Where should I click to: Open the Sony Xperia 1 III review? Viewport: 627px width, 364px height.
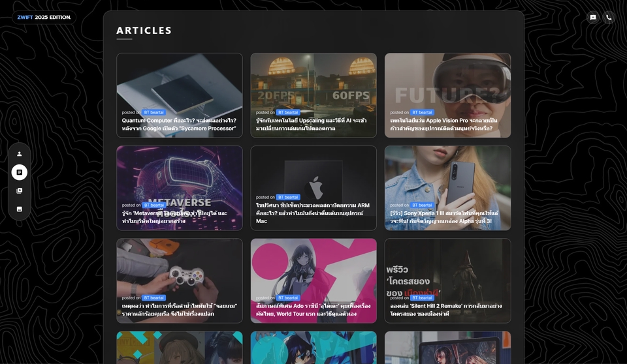tap(448, 188)
